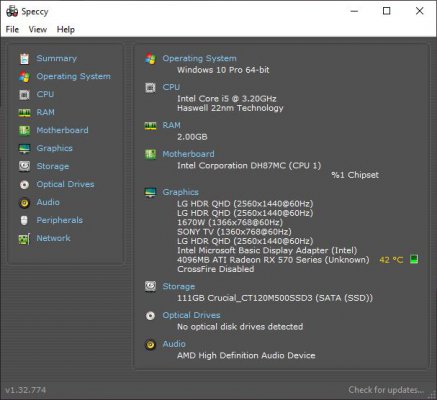
Task: Click the Operating System heading link in summary
Action: [199, 59]
